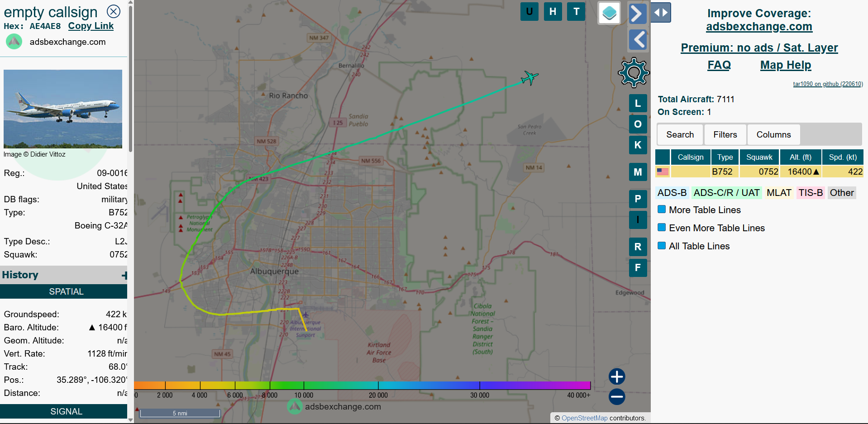Switch to the Search tab
Image resolution: width=868 pixels, height=424 pixels.
(680, 134)
